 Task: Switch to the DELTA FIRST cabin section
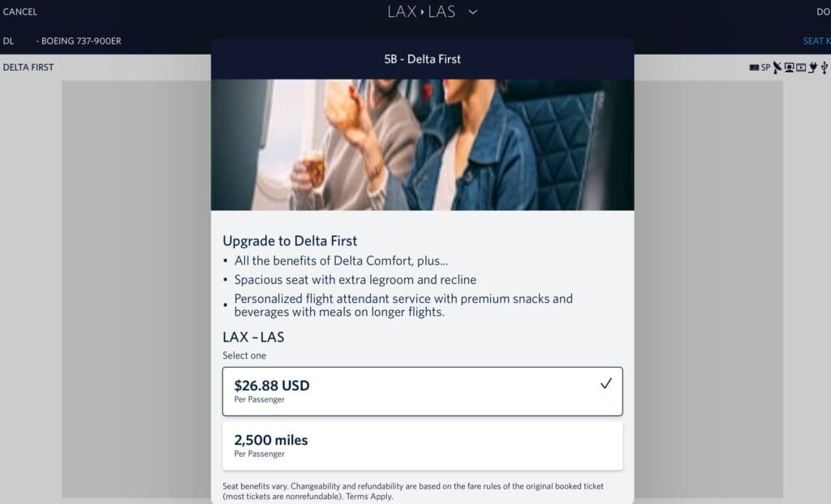coord(27,67)
